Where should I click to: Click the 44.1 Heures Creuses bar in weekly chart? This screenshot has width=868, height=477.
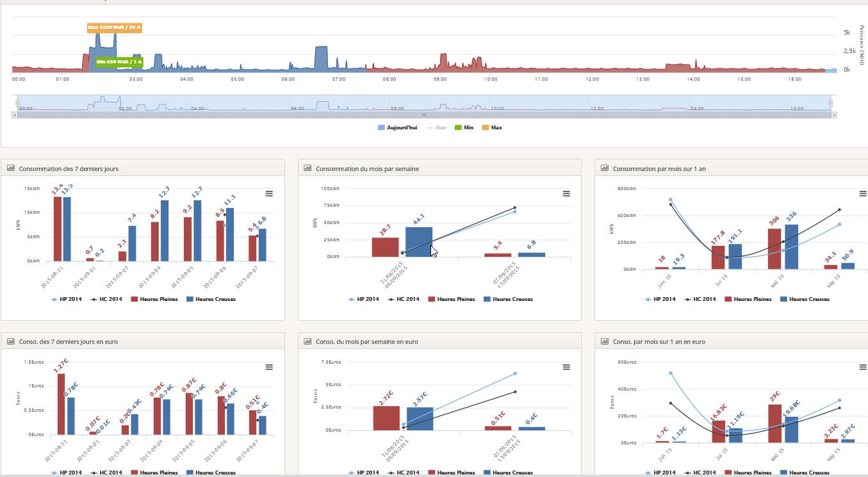click(419, 242)
